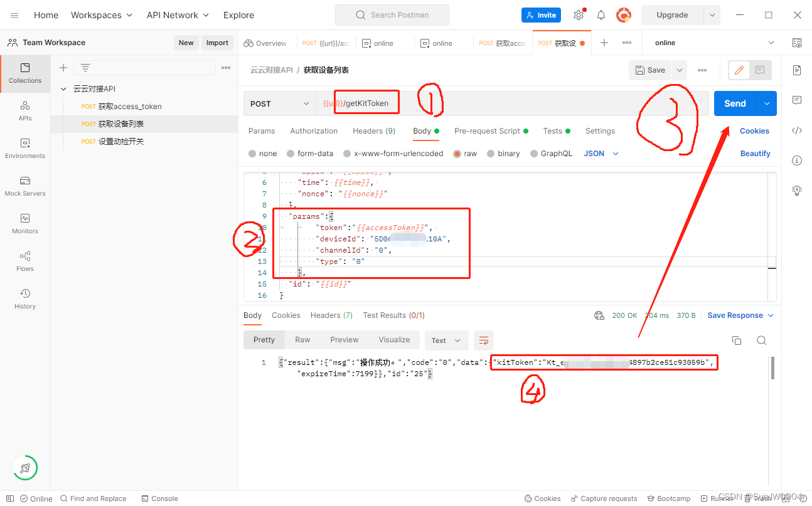Open the hamburger main menu
The image size is (812, 506).
[14, 15]
